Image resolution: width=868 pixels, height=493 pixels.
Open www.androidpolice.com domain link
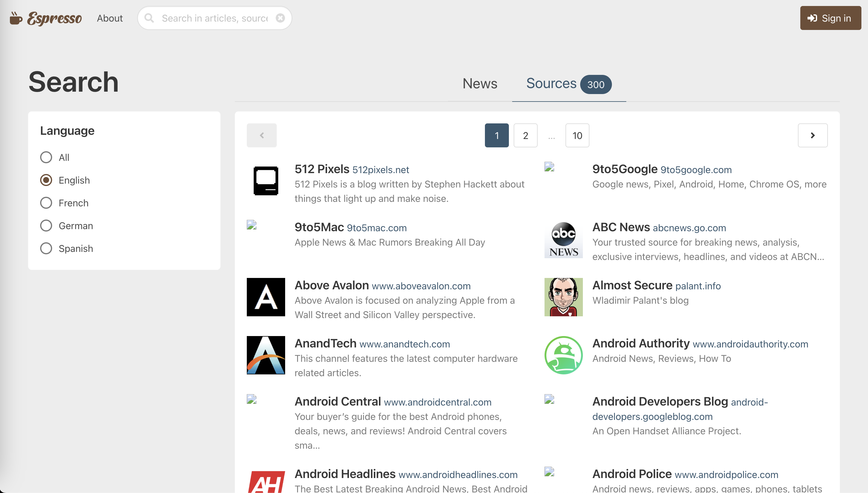coord(726,474)
